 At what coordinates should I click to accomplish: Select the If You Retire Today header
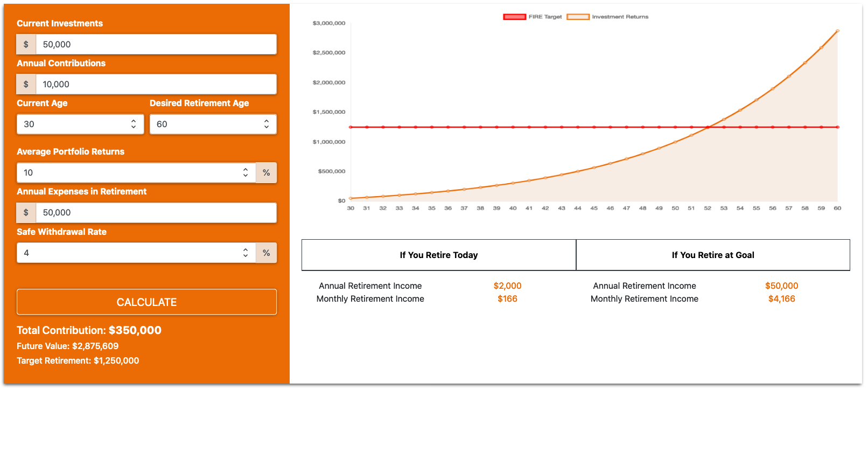click(x=438, y=255)
